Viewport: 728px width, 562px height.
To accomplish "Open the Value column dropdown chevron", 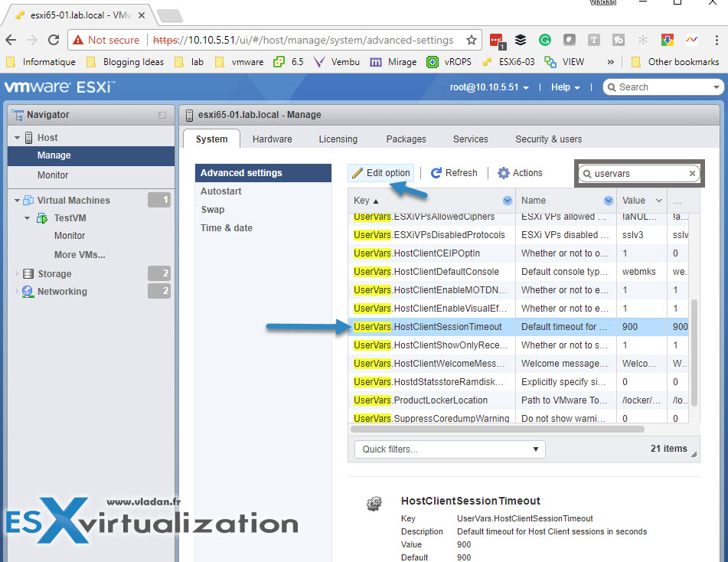I will tap(659, 200).
